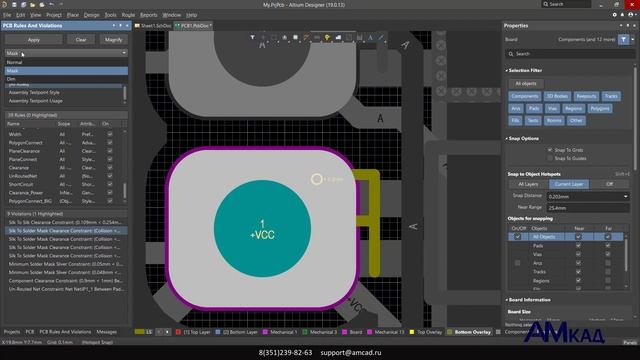Image resolution: width=640 pixels, height=360 pixels.
Task: Toggle the Width rule enabled checkbox
Action: pyautogui.click(x=110, y=134)
